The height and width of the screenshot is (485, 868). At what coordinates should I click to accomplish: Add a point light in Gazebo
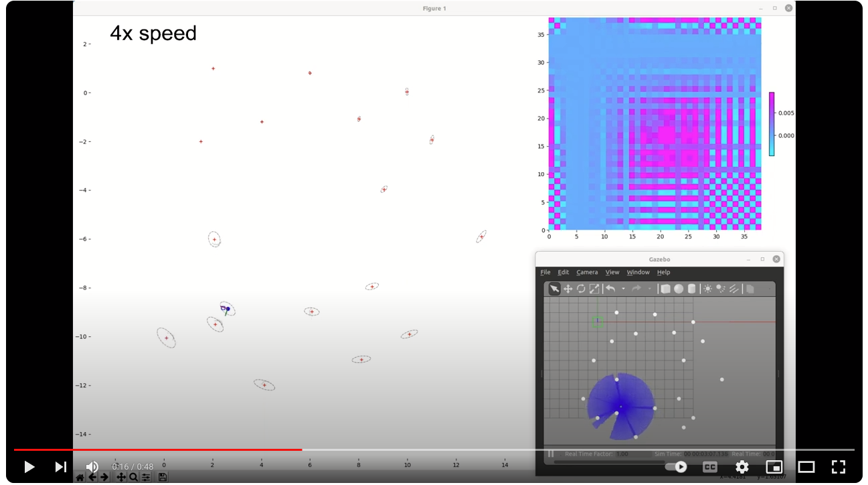[x=707, y=289]
